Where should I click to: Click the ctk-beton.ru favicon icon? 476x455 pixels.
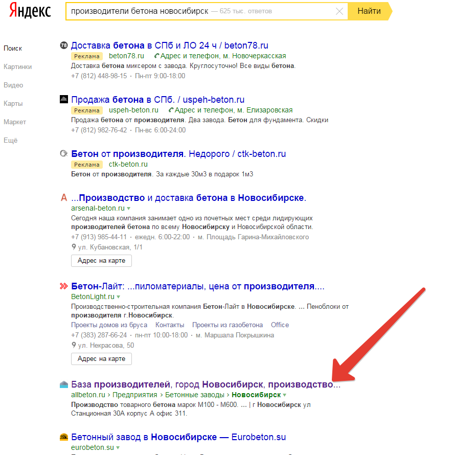point(64,153)
